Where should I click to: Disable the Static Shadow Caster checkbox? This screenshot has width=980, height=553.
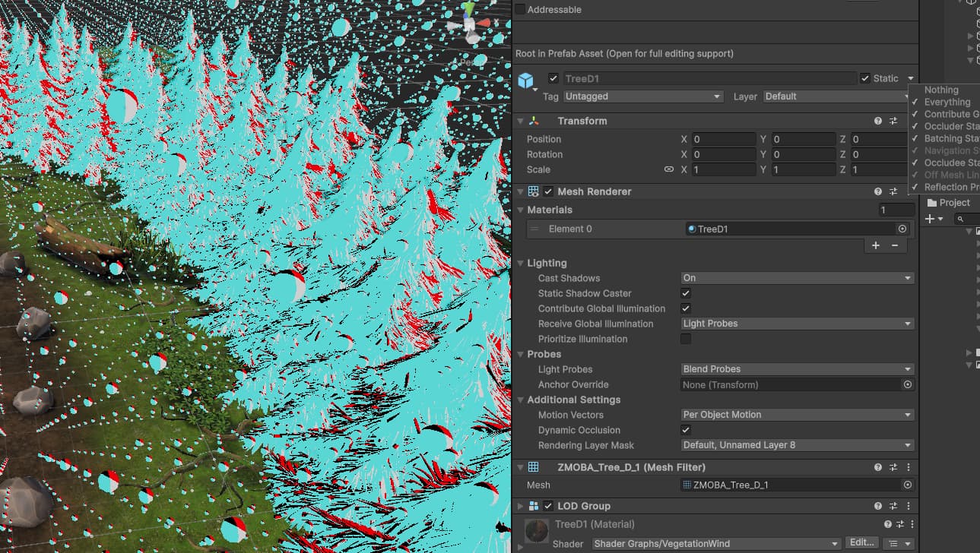[685, 293]
